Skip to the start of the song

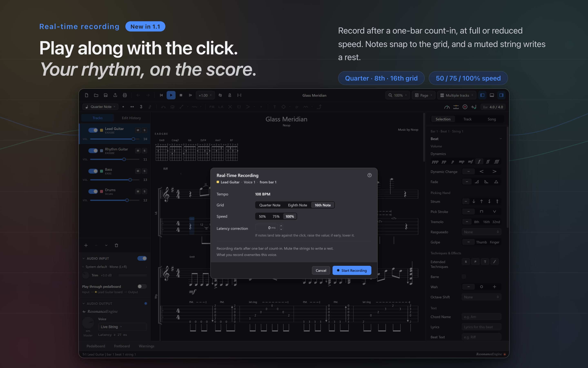point(161,95)
